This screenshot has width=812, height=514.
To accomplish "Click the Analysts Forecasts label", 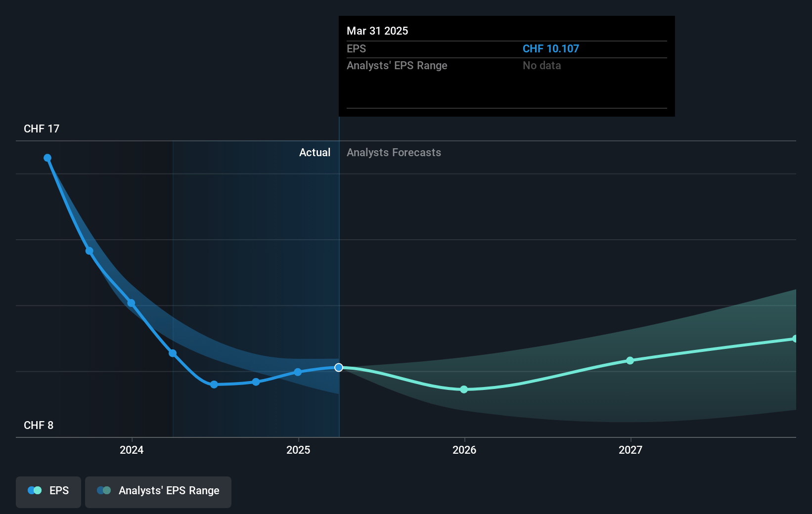I will tap(394, 152).
